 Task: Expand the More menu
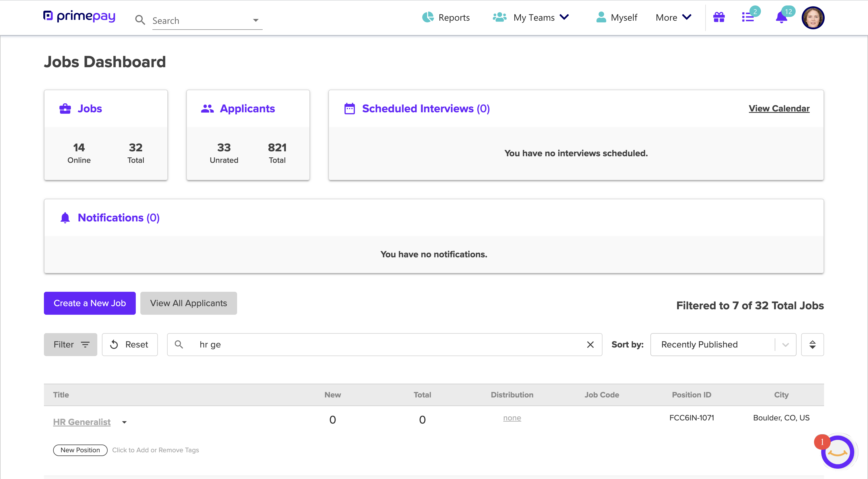[x=673, y=17]
